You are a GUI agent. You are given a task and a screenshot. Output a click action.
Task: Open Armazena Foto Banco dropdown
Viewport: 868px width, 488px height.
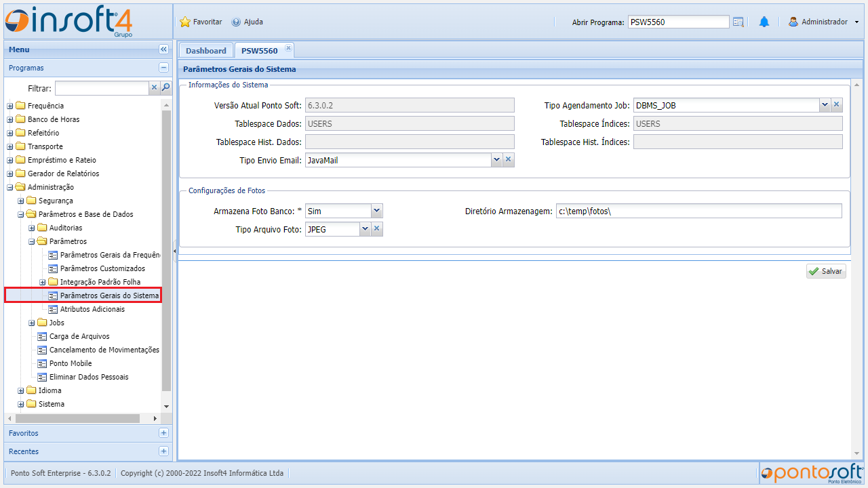[x=377, y=211]
